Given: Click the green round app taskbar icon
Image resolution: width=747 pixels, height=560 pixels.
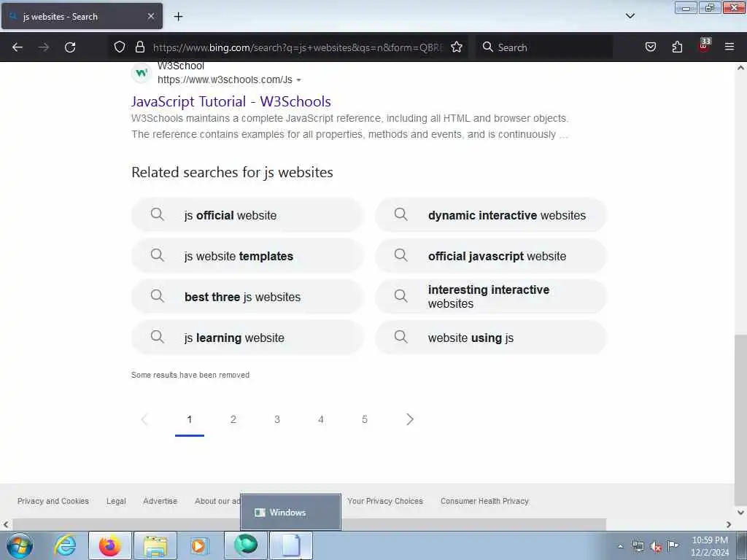Looking at the screenshot, I should 245,545.
